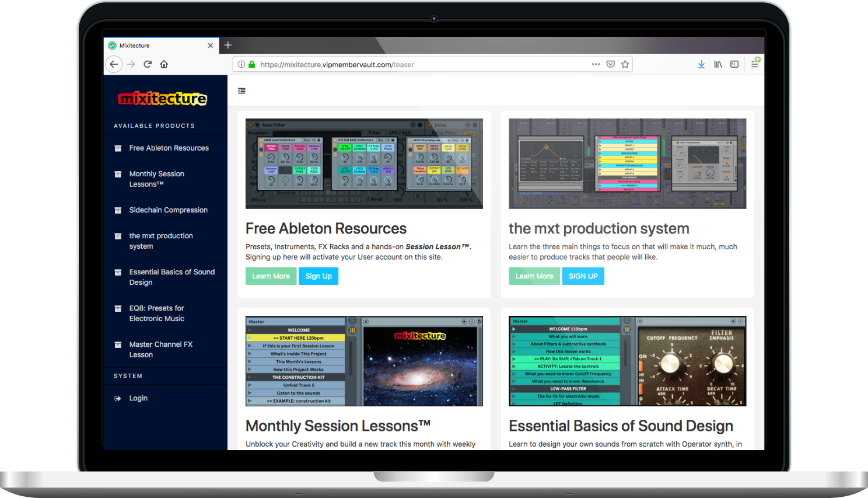Open the Firefox hamburger menu

tap(755, 64)
